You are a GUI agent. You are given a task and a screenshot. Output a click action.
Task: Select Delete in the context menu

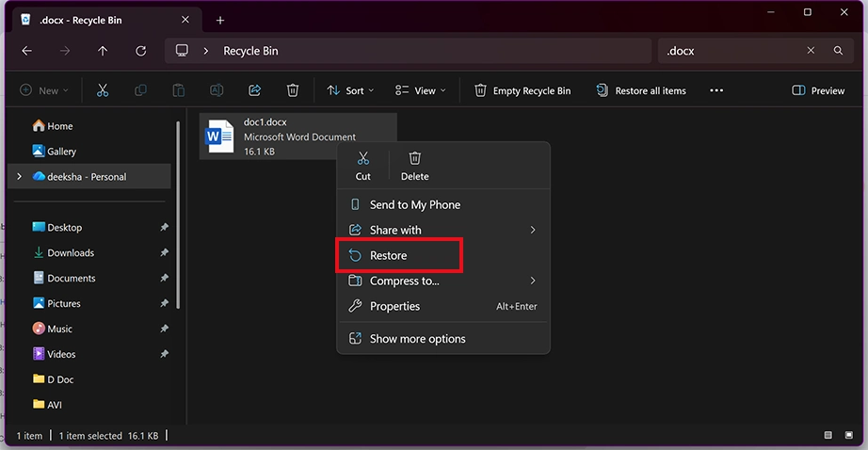(414, 166)
